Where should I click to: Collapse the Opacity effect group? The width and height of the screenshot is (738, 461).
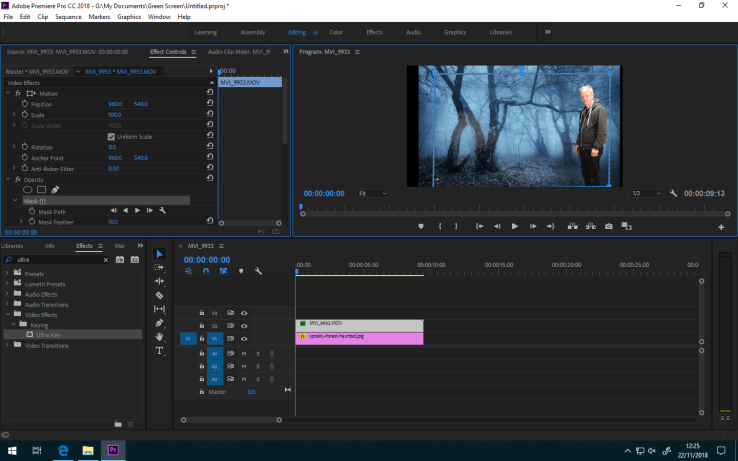click(x=8, y=179)
